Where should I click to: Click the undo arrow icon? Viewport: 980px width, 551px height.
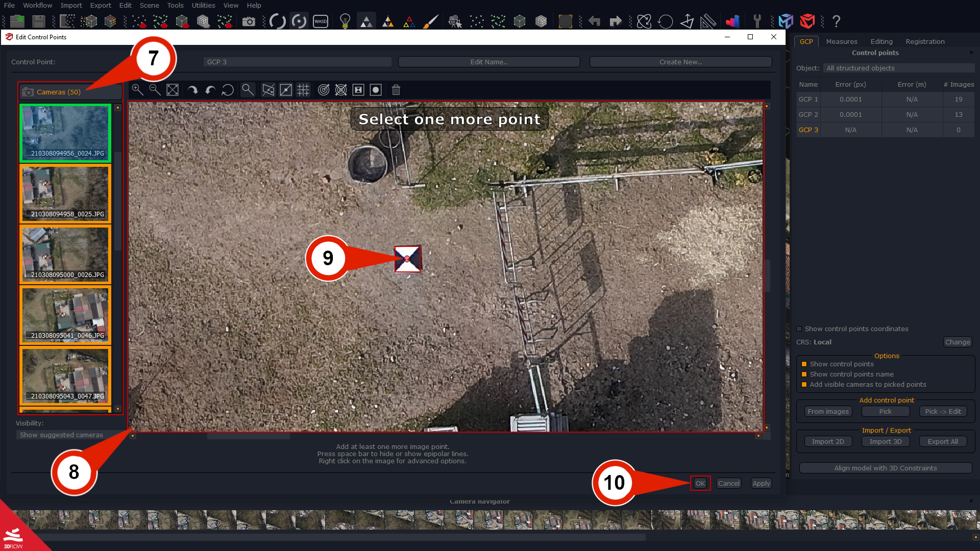point(594,21)
